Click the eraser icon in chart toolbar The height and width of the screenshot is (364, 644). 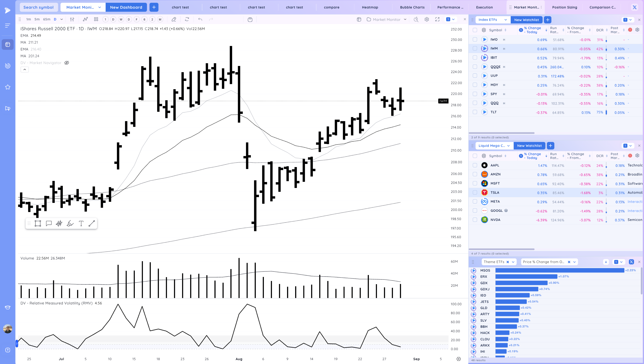coord(174,19)
